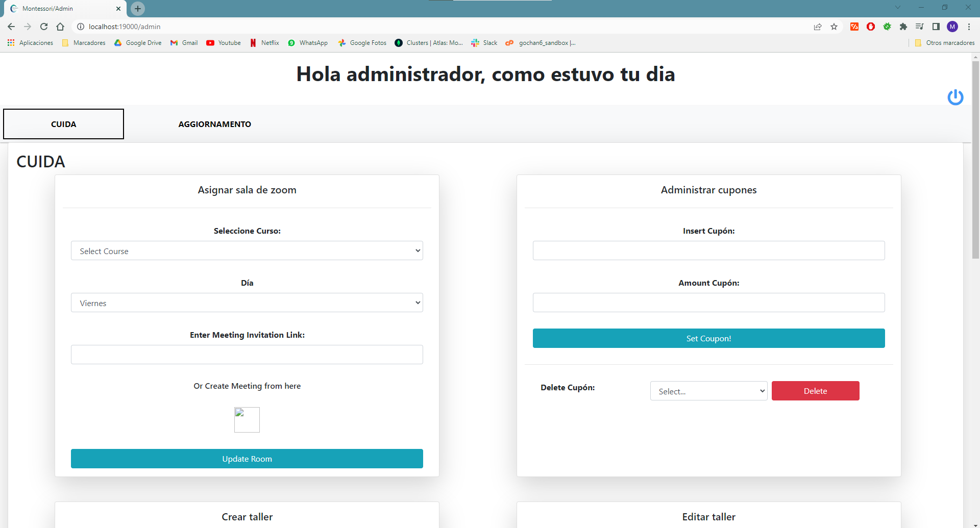Open Clusters Atlas MongoDB bookmark
The image size is (980, 528).
click(429, 43)
